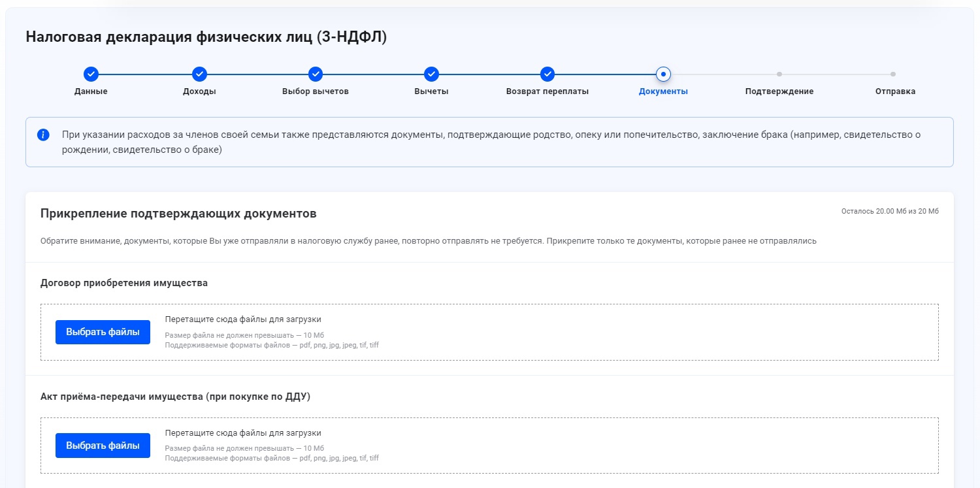Click the completed checkmark above Доходы step
Image resolution: width=980 pixels, height=488 pixels.
[199, 74]
